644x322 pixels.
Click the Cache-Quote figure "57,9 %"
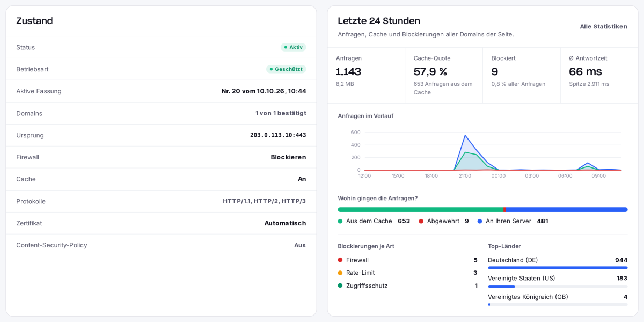click(x=430, y=71)
